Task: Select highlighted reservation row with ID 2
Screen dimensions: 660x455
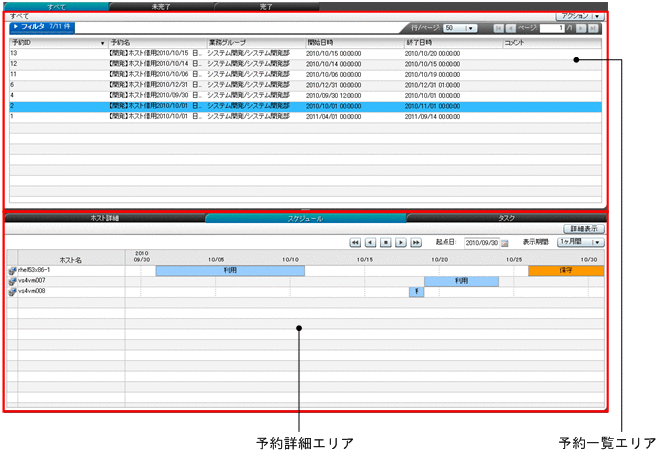Action: point(306,106)
